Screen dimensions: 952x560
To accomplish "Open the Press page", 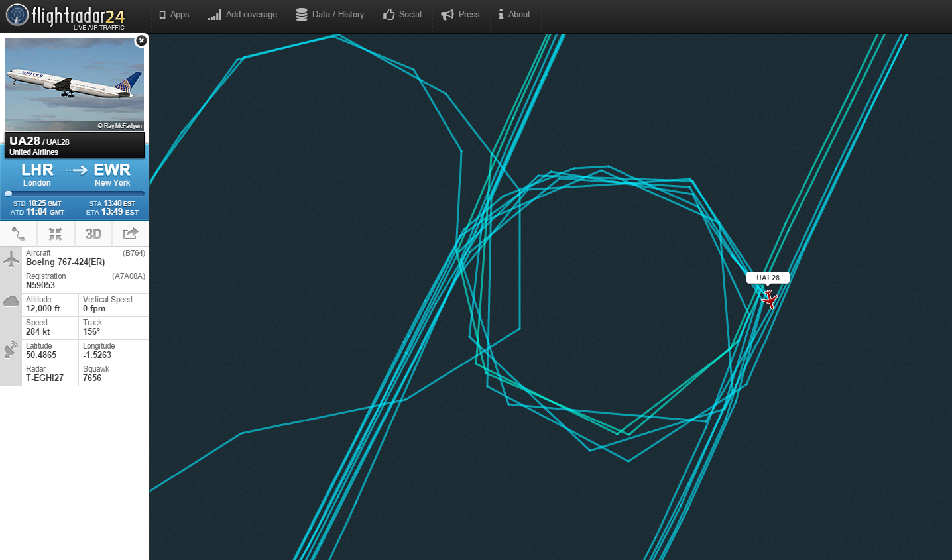I will (460, 15).
